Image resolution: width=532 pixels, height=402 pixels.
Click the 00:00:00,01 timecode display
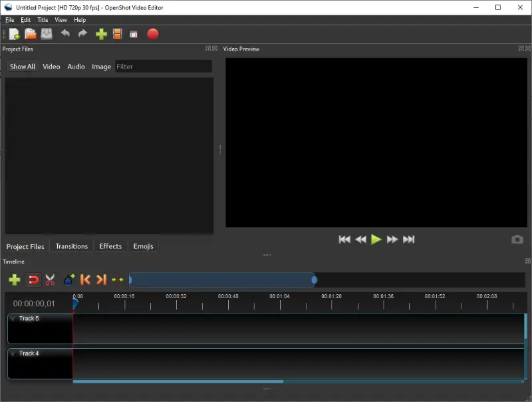[x=34, y=303]
